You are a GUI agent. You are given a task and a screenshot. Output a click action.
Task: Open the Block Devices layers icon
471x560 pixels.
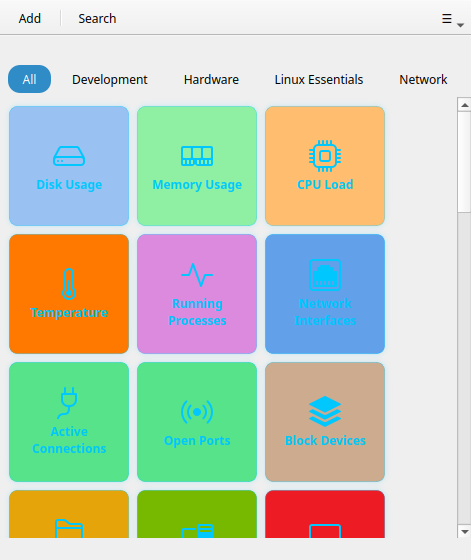point(325,411)
